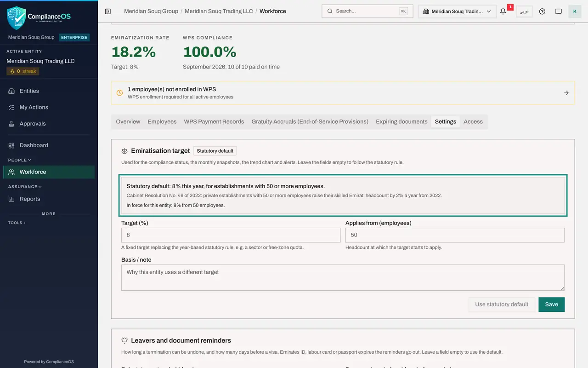Collapse the ASSURANCE sidebar section
This screenshot has width=588, height=368.
pyautogui.click(x=25, y=187)
